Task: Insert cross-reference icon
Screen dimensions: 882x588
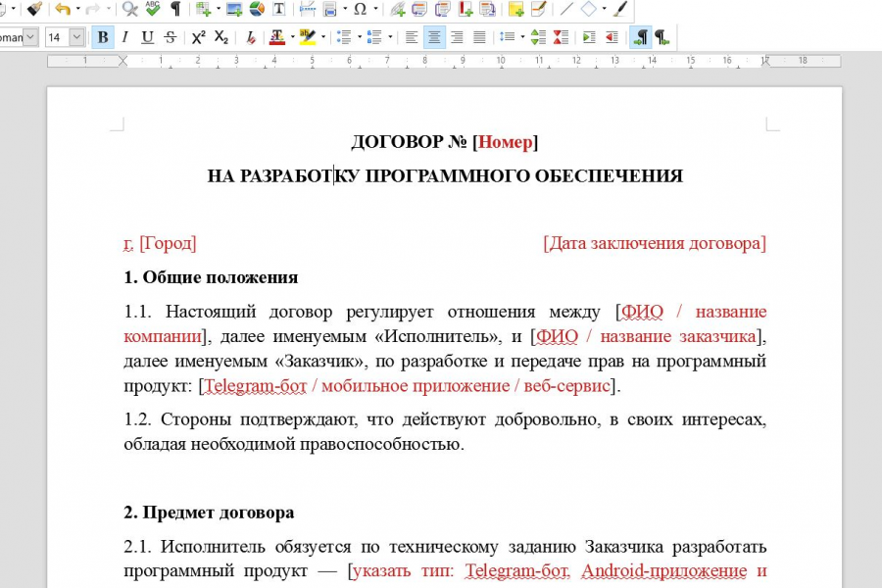Action: 487,9
